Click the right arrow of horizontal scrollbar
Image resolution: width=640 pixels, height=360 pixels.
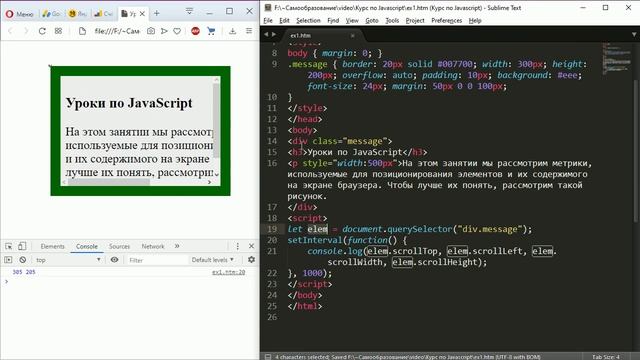pyautogui.click(x=209, y=182)
